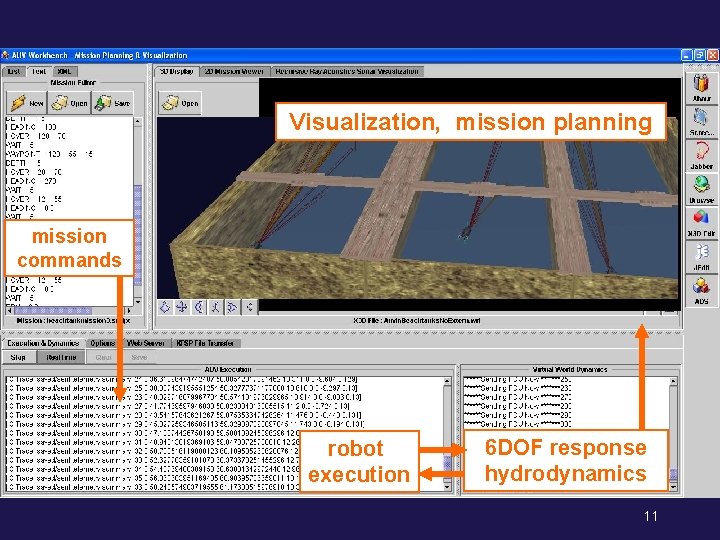Switch to the Text mission tab
This screenshot has width=720, height=540.
tap(39, 71)
